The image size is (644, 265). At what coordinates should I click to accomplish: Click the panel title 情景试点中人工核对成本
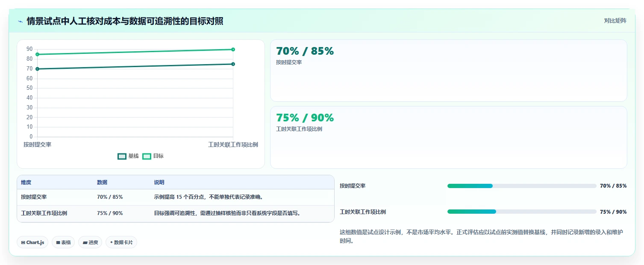tap(125, 21)
